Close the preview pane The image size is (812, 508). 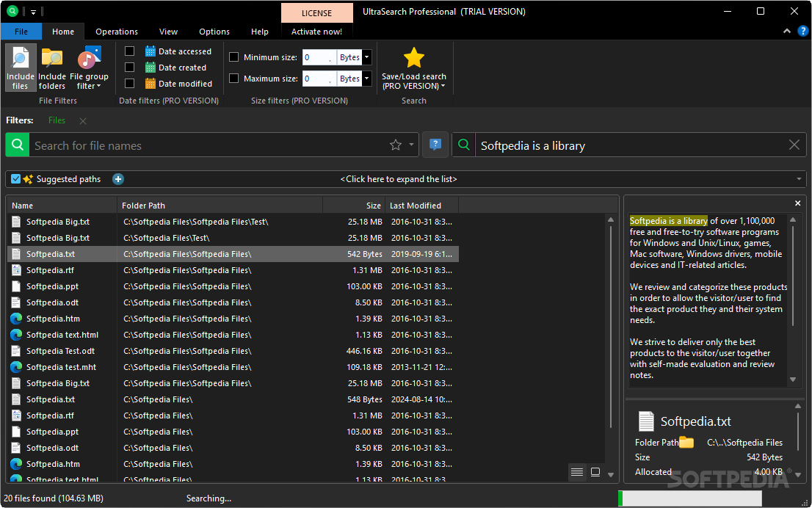point(797,203)
